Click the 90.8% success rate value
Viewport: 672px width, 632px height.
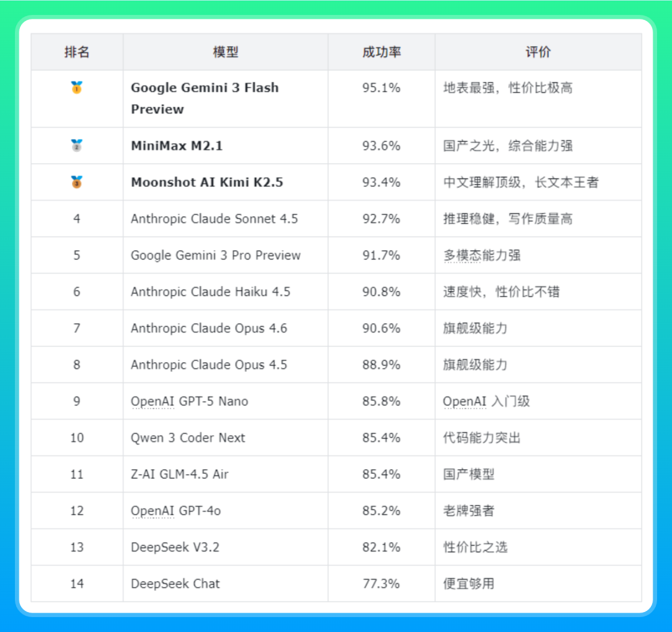click(x=381, y=292)
